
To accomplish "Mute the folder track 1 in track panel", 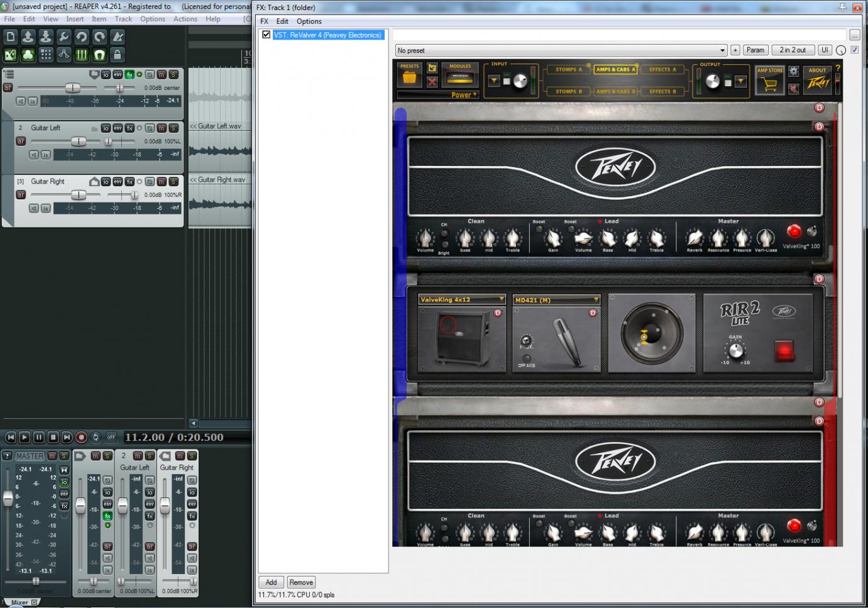I will point(162,75).
